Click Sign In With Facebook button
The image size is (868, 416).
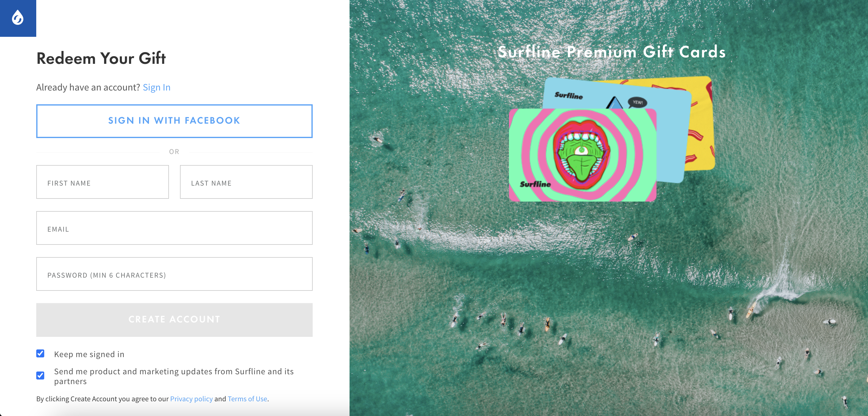coord(174,121)
